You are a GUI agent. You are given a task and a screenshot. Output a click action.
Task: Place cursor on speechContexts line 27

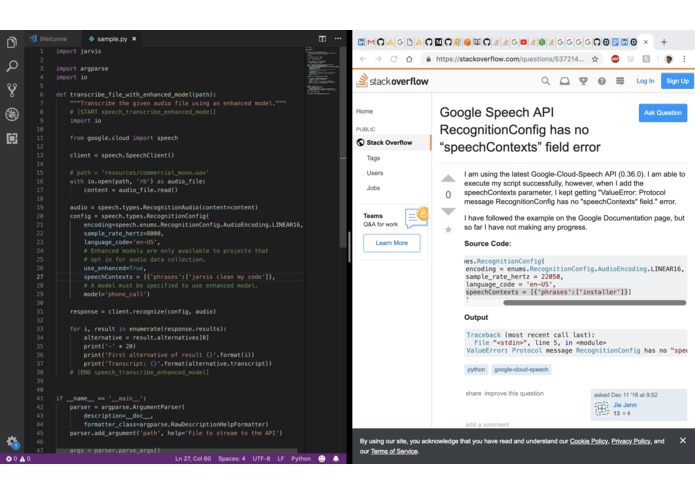(x=179, y=277)
